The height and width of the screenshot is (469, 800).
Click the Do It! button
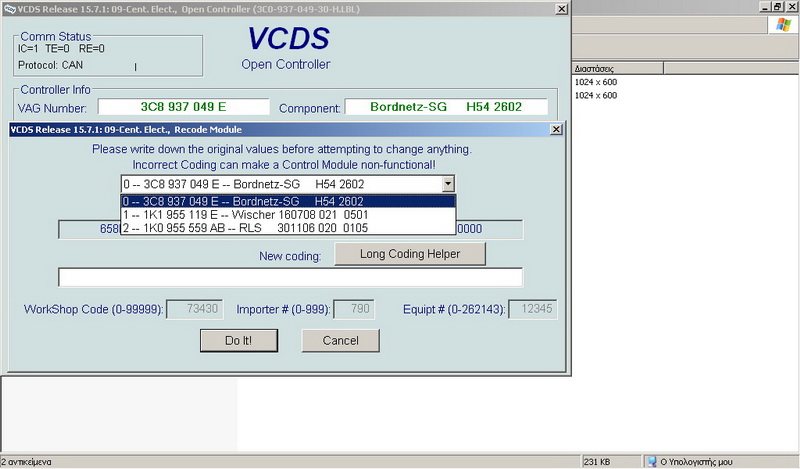tap(239, 340)
